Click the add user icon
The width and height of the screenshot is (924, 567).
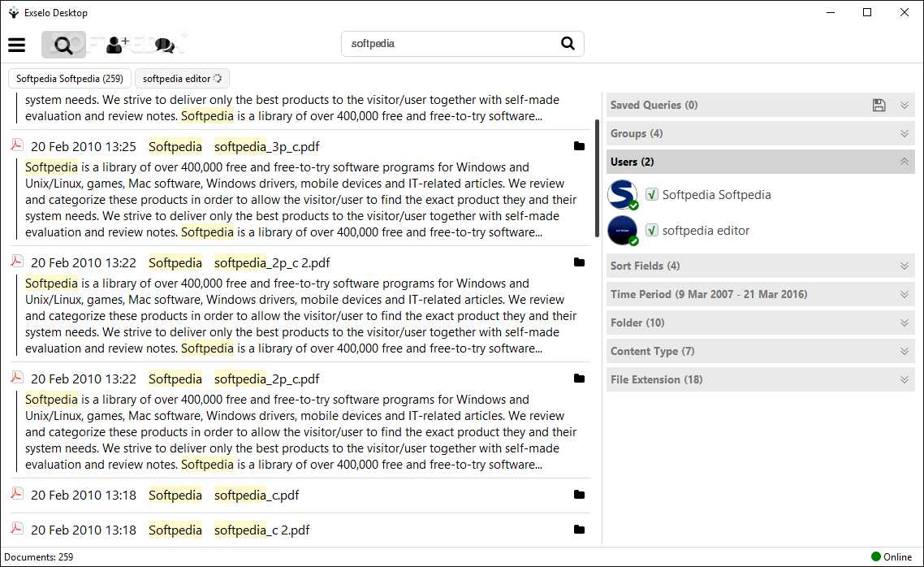click(x=117, y=45)
